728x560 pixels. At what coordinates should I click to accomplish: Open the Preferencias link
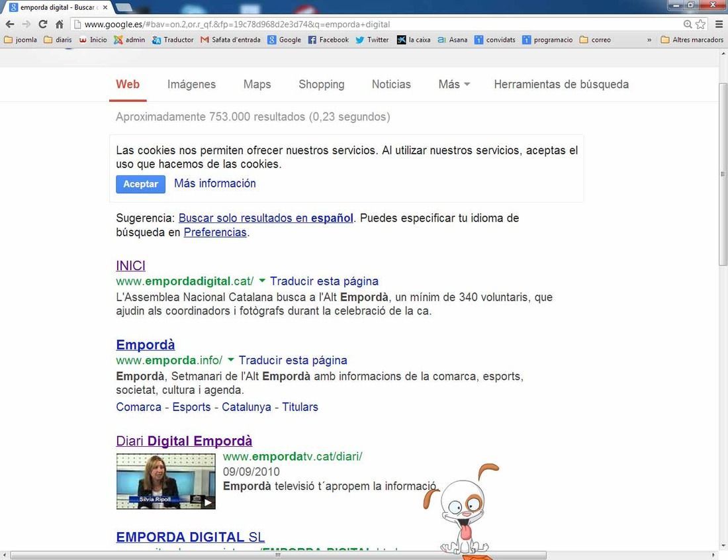[x=215, y=232]
